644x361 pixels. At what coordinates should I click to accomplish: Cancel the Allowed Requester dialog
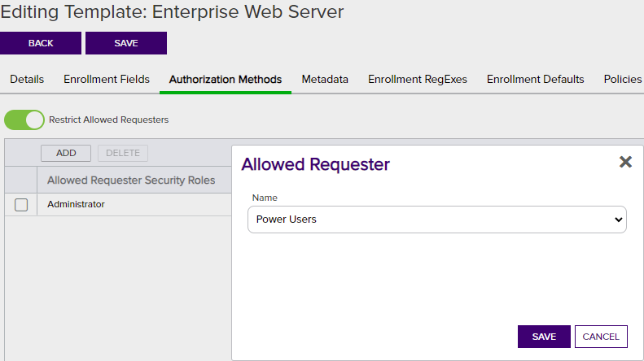point(601,337)
